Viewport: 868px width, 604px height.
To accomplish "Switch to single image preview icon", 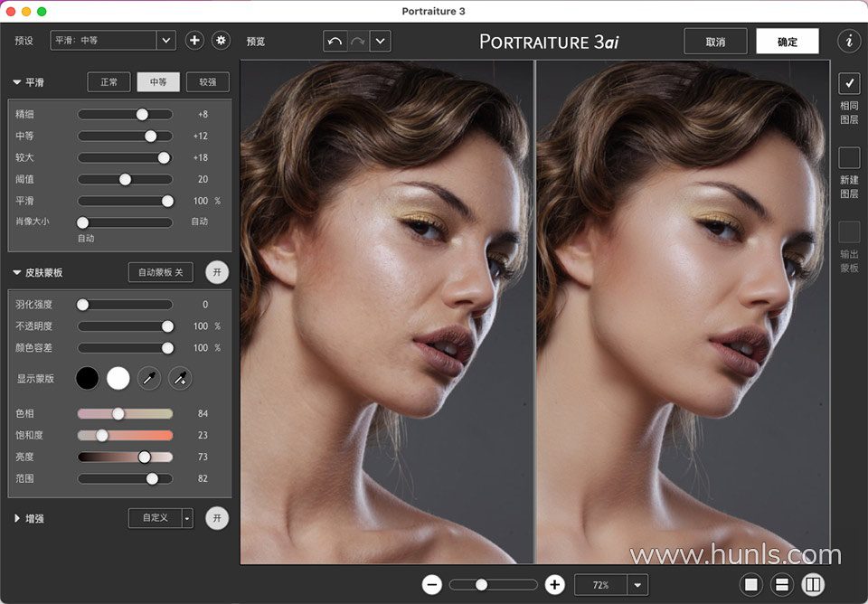I will (x=750, y=585).
